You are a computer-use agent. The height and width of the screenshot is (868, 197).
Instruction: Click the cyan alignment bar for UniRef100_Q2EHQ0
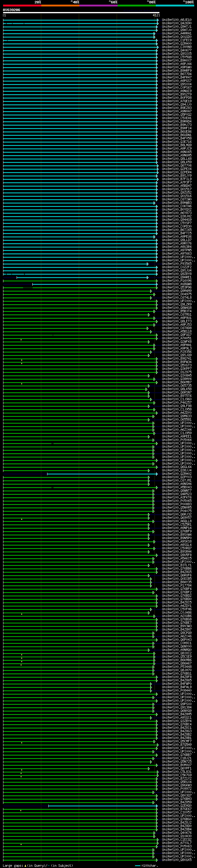pyautogui.click(x=103, y=806)
